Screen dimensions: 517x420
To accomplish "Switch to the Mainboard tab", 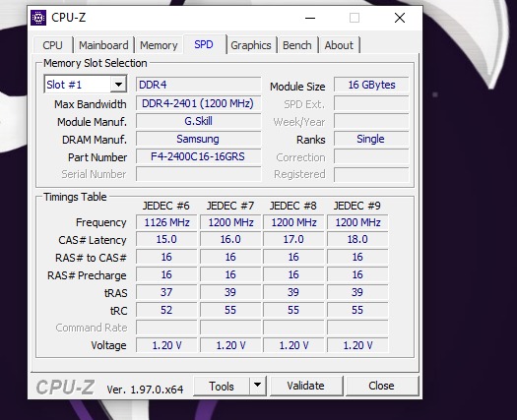I will click(x=103, y=45).
